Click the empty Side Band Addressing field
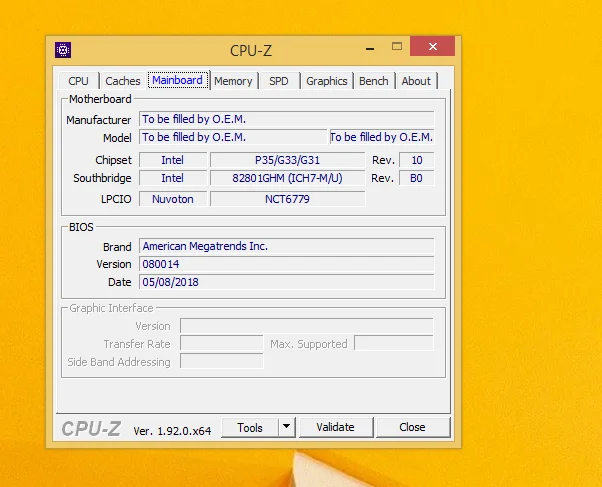The height and width of the screenshot is (487, 602). (x=222, y=361)
